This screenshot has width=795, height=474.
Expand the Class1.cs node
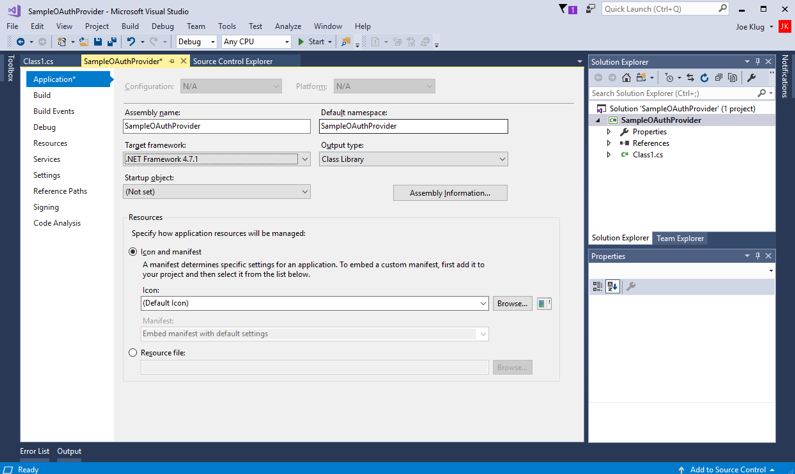[x=609, y=155]
